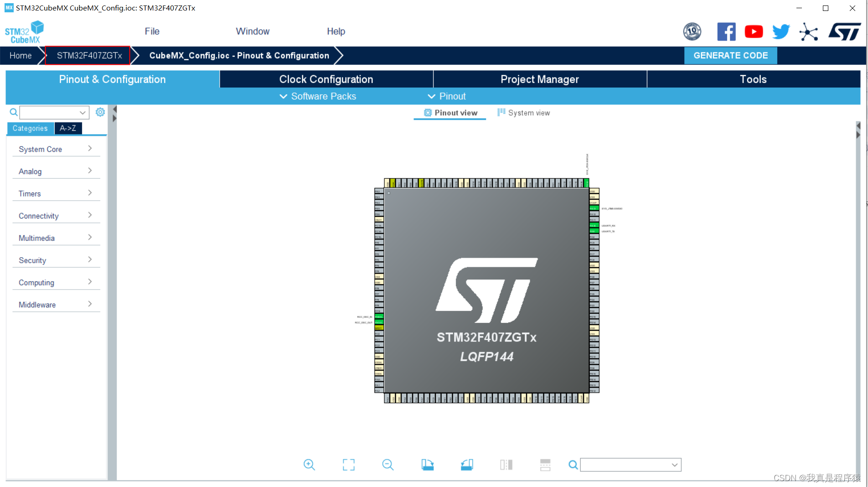
Task: Expand Middleware category
Action: pos(56,305)
